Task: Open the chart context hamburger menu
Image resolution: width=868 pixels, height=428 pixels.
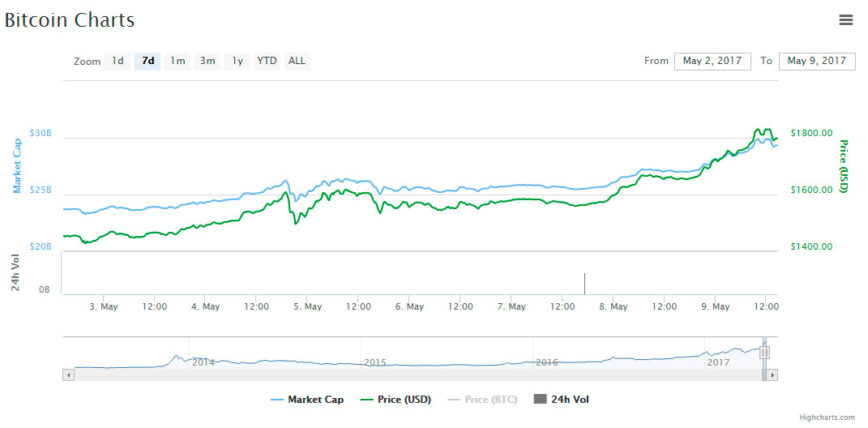Action: tap(845, 20)
